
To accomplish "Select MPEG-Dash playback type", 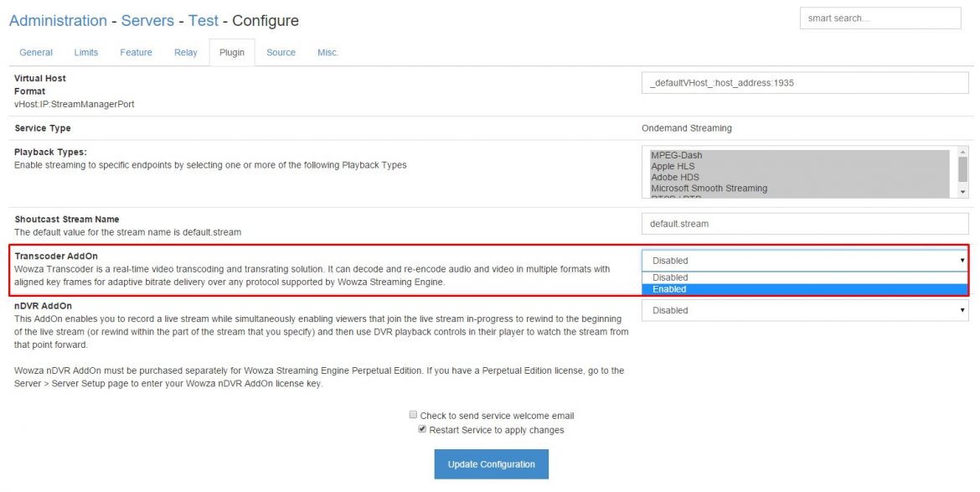I will pyautogui.click(x=676, y=155).
